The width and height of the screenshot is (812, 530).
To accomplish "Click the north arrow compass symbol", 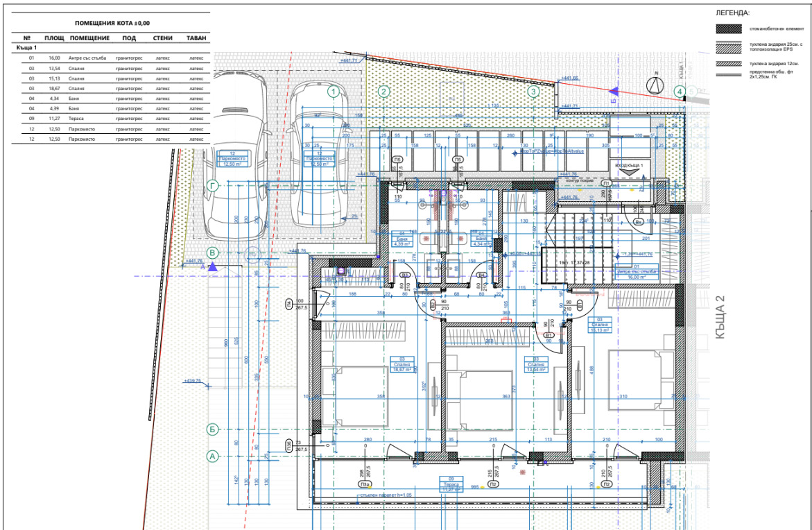I will 655,85.
